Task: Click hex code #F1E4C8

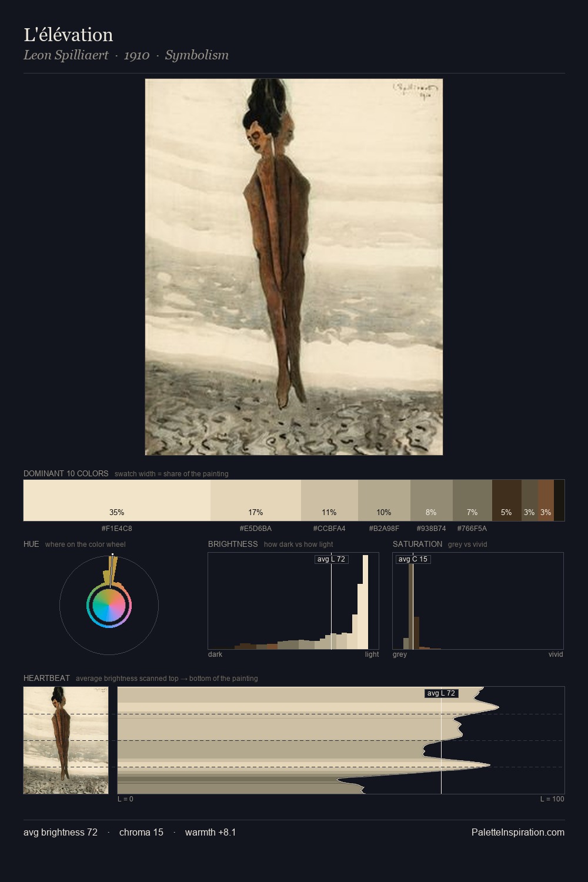Action: click(117, 529)
